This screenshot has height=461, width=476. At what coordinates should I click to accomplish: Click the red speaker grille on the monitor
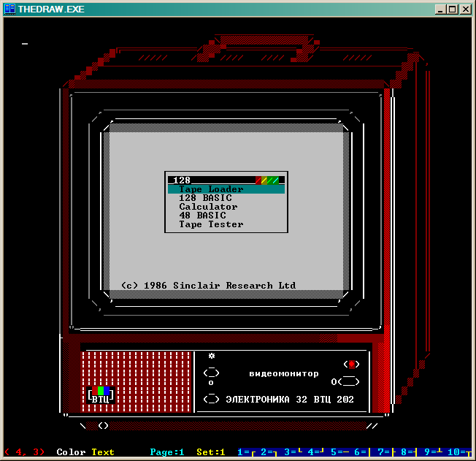pyautogui.click(x=136, y=382)
